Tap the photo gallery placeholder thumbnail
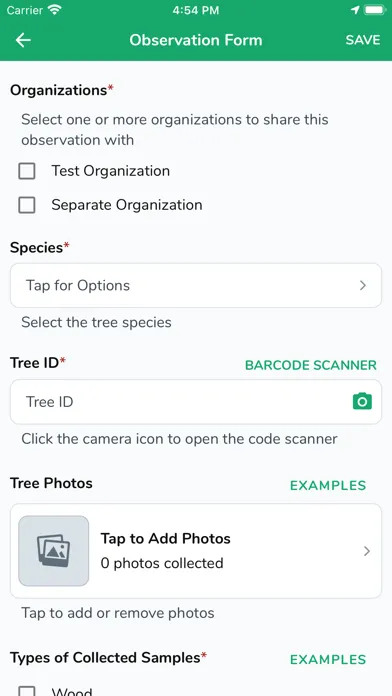 point(54,551)
